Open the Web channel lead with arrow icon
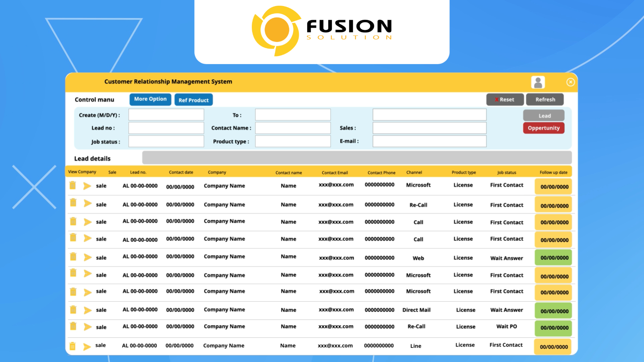The width and height of the screenshot is (644, 362). click(x=88, y=257)
